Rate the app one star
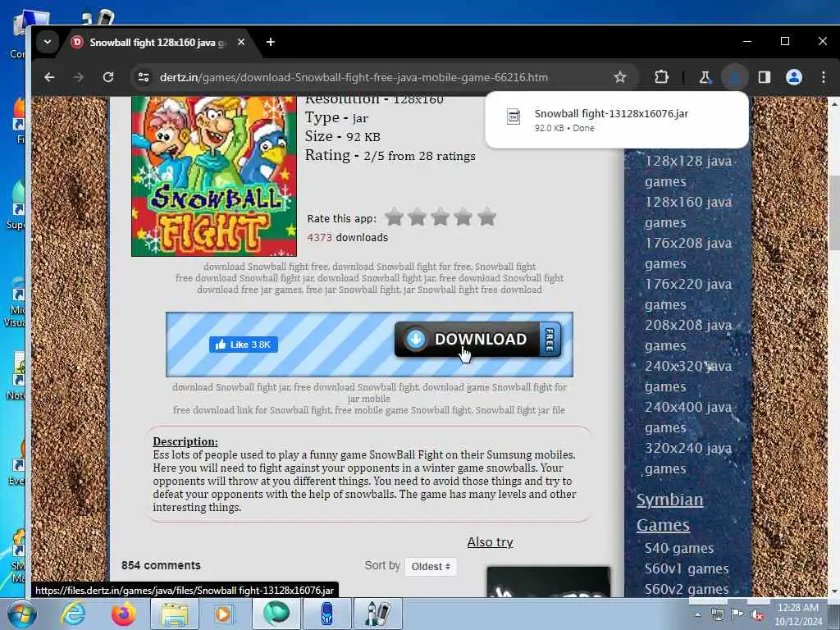This screenshot has width=840, height=630. (395, 217)
